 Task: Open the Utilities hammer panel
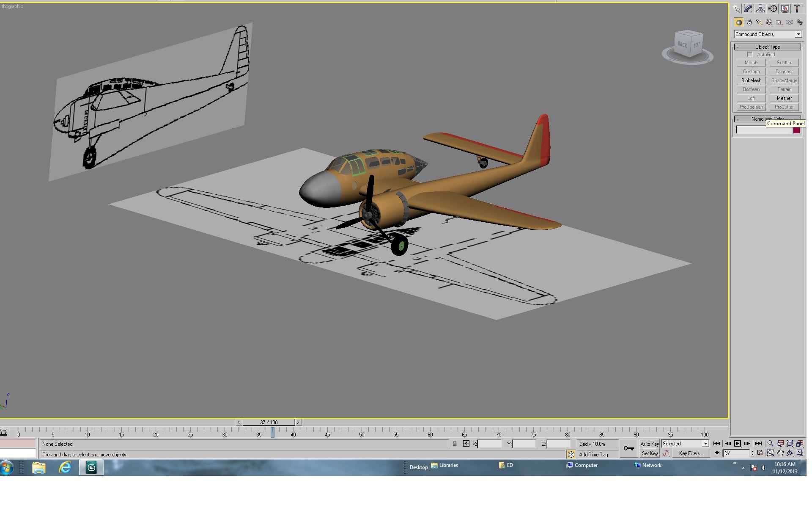(797, 8)
